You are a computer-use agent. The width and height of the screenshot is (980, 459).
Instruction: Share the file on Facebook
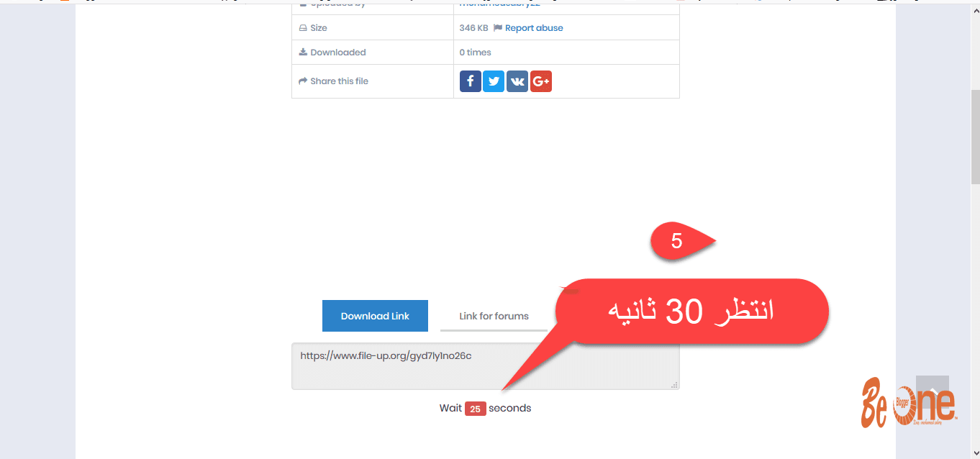(471, 81)
